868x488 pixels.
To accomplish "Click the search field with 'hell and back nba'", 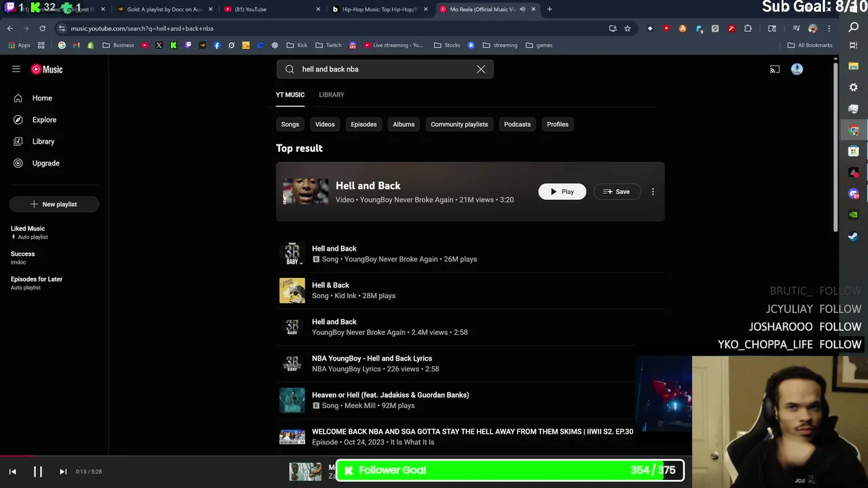I will coord(383,69).
